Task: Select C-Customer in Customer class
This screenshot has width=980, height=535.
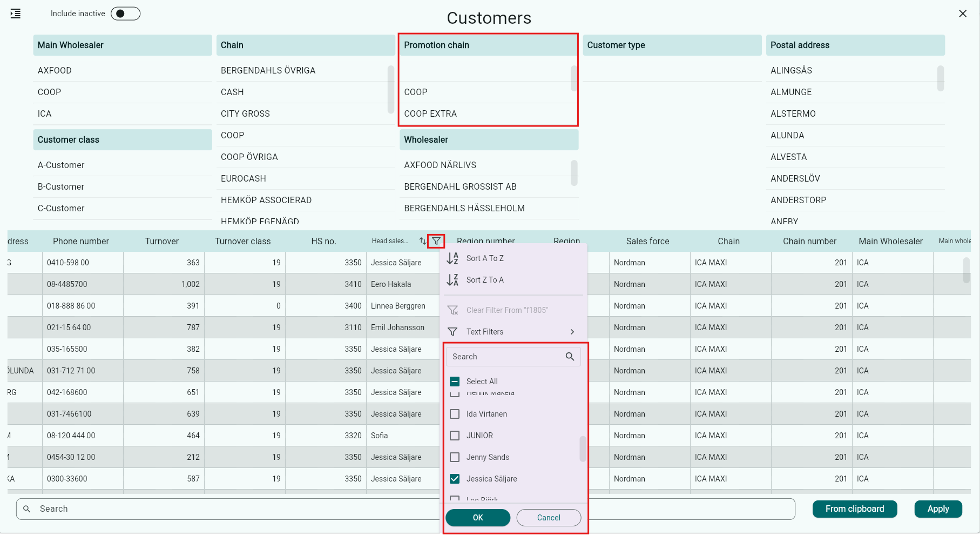Action: [x=123, y=208]
